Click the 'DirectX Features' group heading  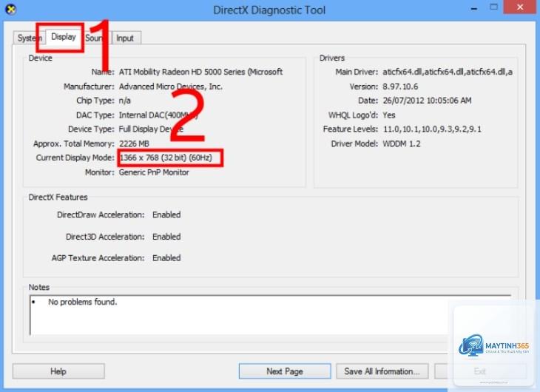click(x=58, y=197)
